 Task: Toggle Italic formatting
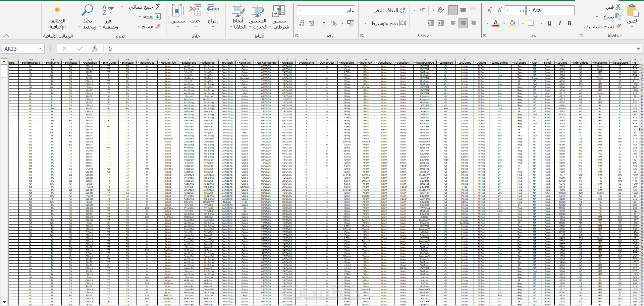tap(559, 23)
